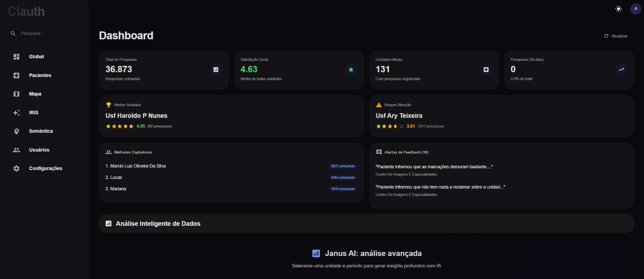Open the Usuários menu entry
The width and height of the screenshot is (644, 279).
click(39, 150)
